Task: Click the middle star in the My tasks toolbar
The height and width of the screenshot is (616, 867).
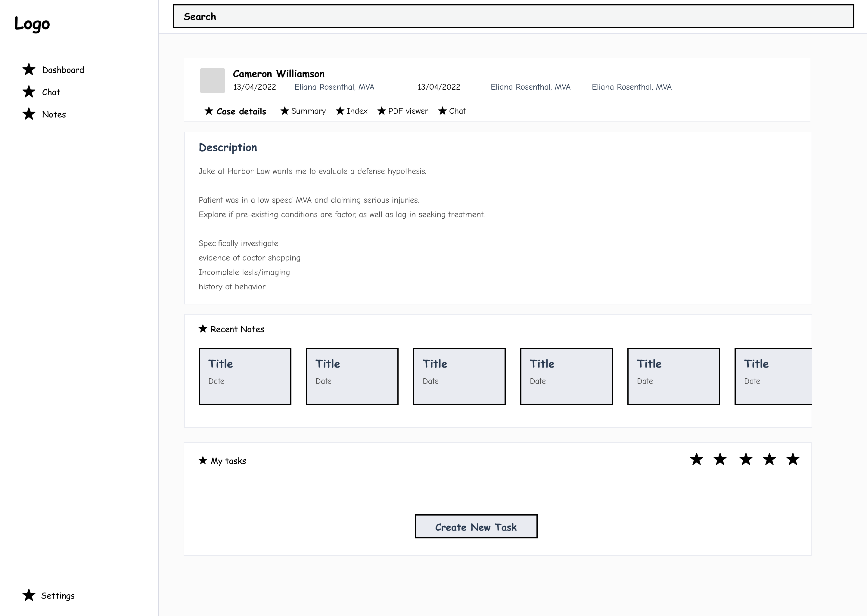Action: pos(745,459)
